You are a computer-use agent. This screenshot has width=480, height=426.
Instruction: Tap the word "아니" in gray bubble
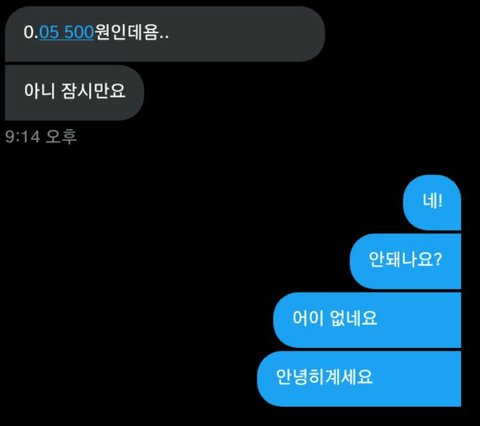click(x=39, y=91)
